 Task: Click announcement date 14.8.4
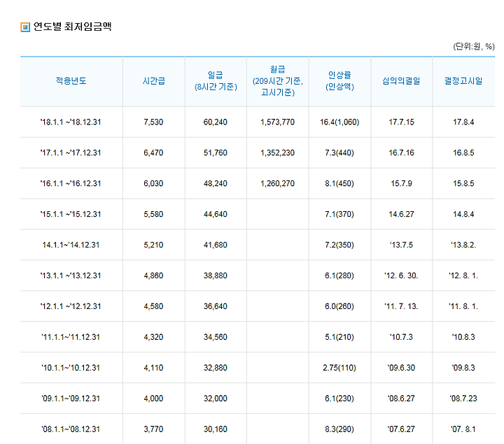pyautogui.click(x=463, y=215)
